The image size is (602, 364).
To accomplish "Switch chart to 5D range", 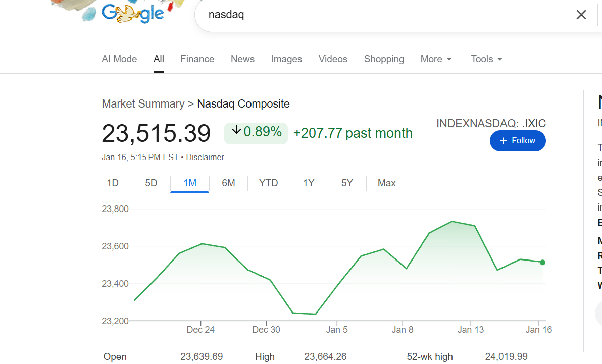I will [x=151, y=183].
